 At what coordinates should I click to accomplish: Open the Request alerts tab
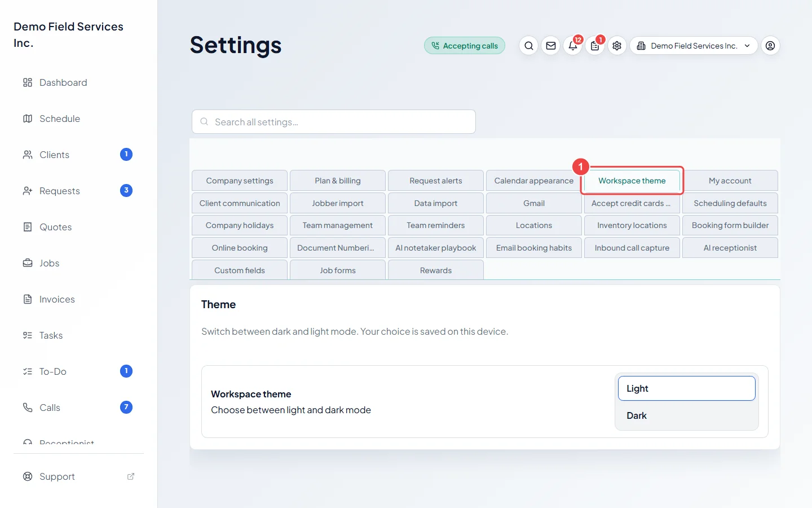point(436,181)
